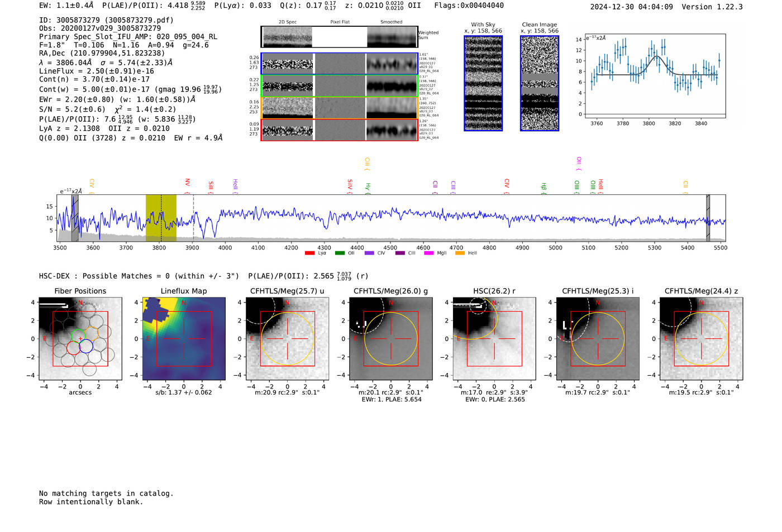782x532 pixels.
Task: Click the RA,Dec coordinates line
Action: pyautogui.click(x=102, y=54)
